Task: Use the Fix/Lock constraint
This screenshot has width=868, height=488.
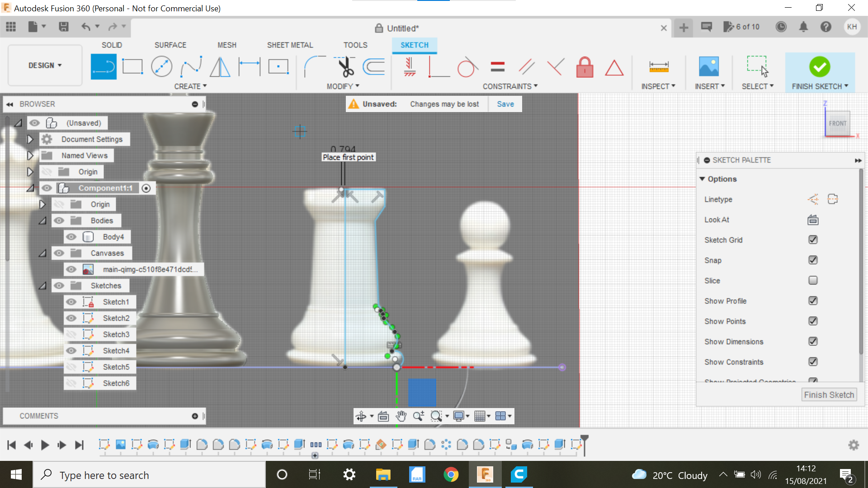Action: coord(585,67)
